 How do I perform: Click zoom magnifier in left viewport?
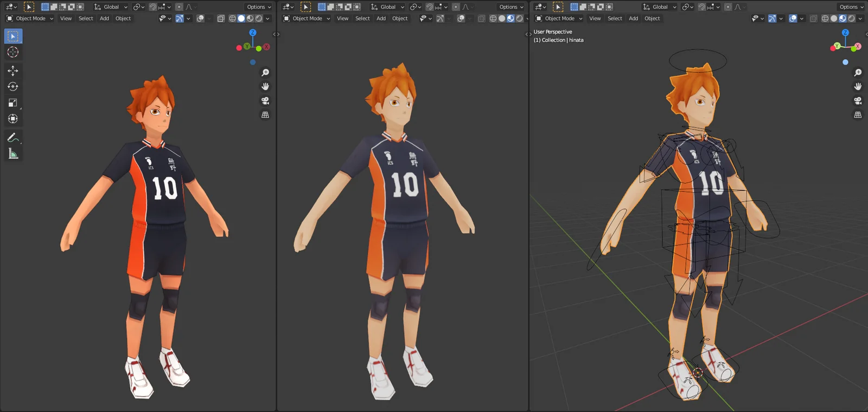(x=265, y=73)
